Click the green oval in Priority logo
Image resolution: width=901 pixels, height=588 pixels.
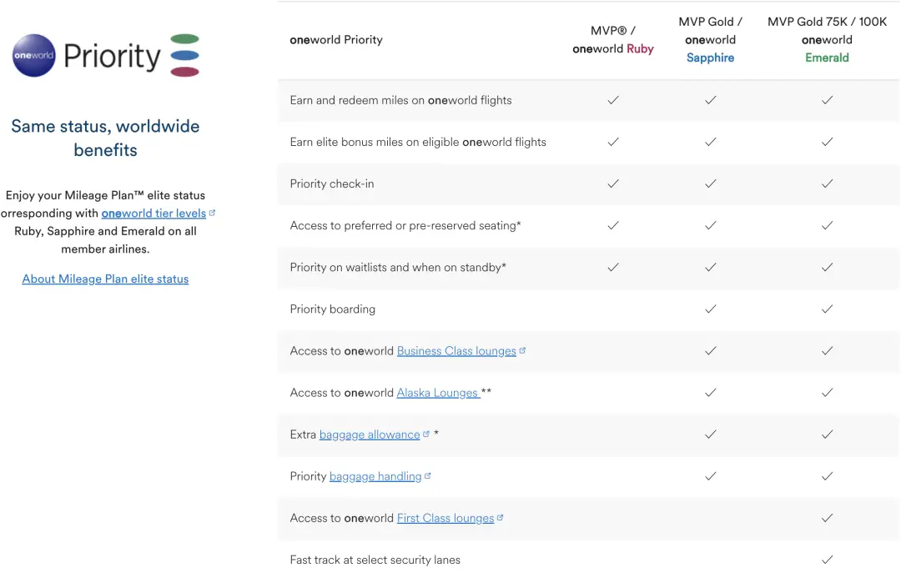(184, 39)
